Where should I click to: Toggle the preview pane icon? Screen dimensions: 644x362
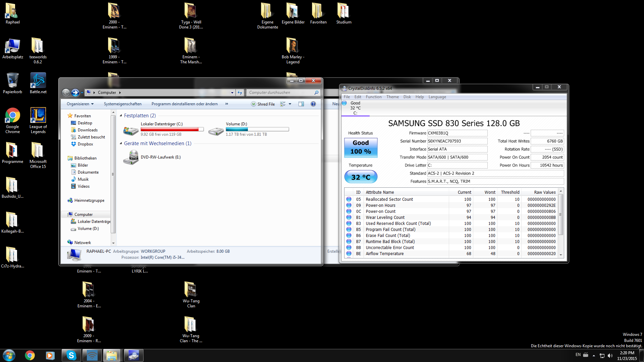301,104
